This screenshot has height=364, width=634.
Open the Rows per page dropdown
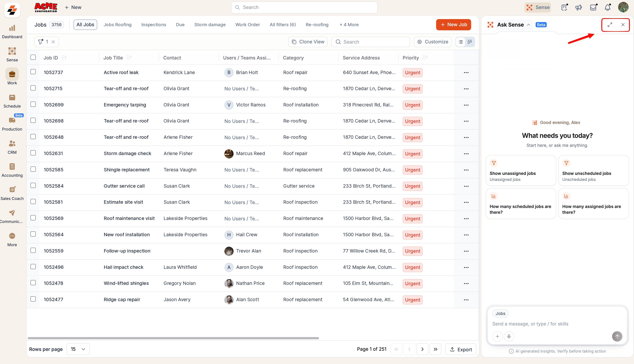(x=78, y=349)
